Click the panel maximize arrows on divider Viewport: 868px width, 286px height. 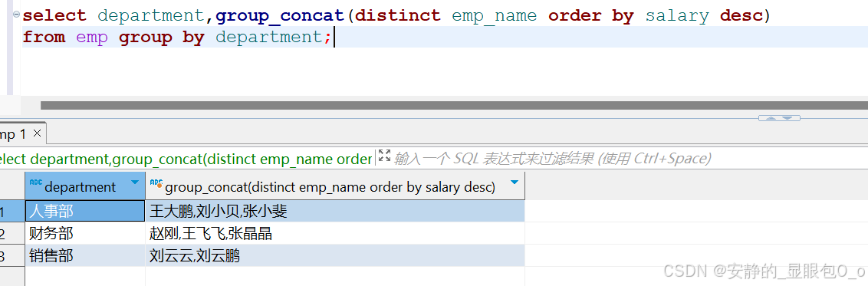(779, 118)
